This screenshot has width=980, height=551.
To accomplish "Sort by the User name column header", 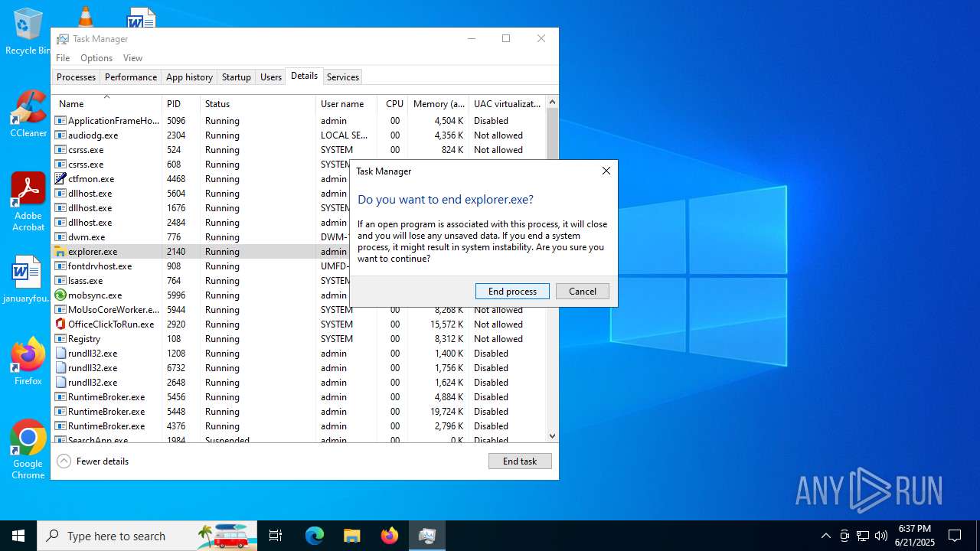I will tap(346, 103).
